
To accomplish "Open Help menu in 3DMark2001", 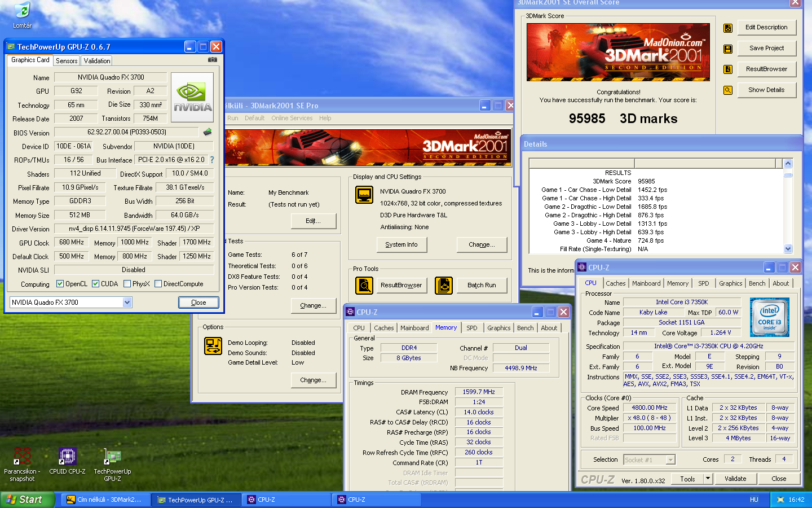I will click(325, 118).
